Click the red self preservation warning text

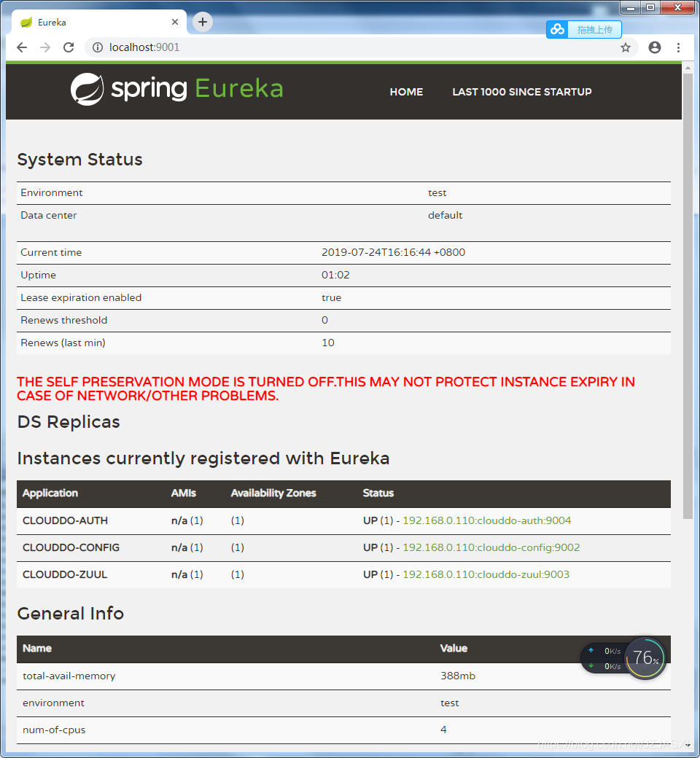tap(325, 388)
